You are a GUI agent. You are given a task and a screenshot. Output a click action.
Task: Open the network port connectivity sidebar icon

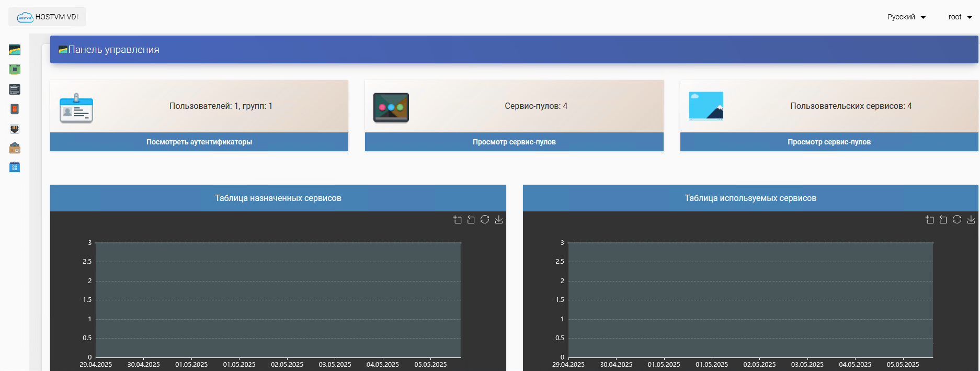(x=15, y=129)
